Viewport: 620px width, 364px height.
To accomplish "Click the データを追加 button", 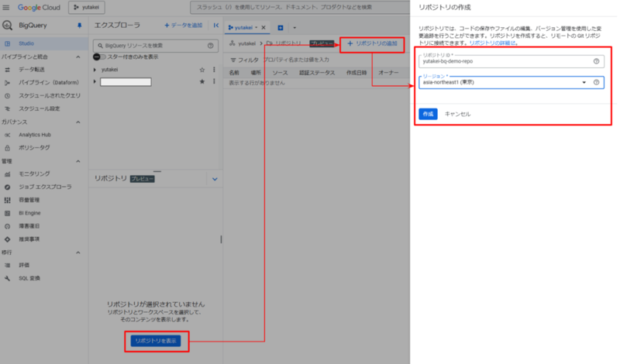I will (x=183, y=26).
